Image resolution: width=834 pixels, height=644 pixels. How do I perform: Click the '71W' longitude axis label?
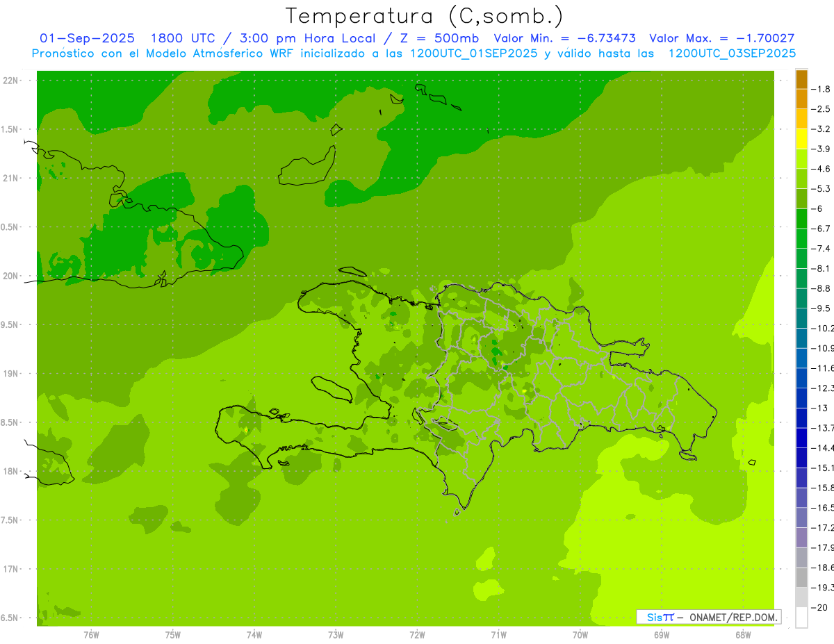point(498,634)
